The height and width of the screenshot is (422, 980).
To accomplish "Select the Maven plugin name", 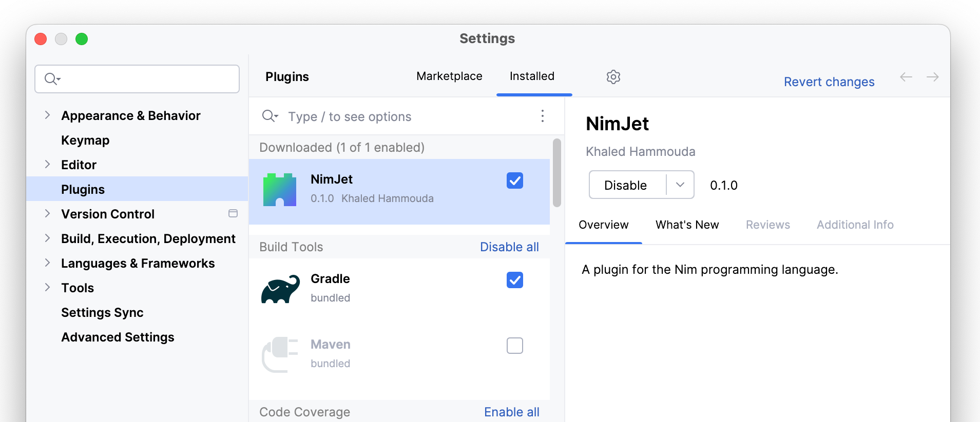I will [x=330, y=345].
